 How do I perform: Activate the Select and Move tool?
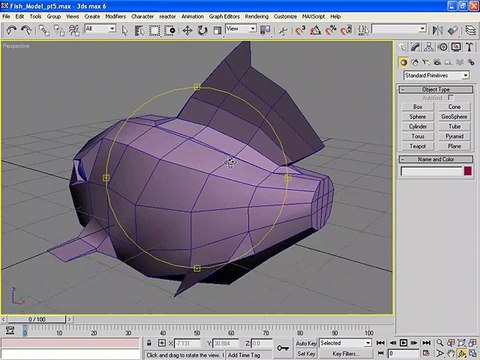187,31
